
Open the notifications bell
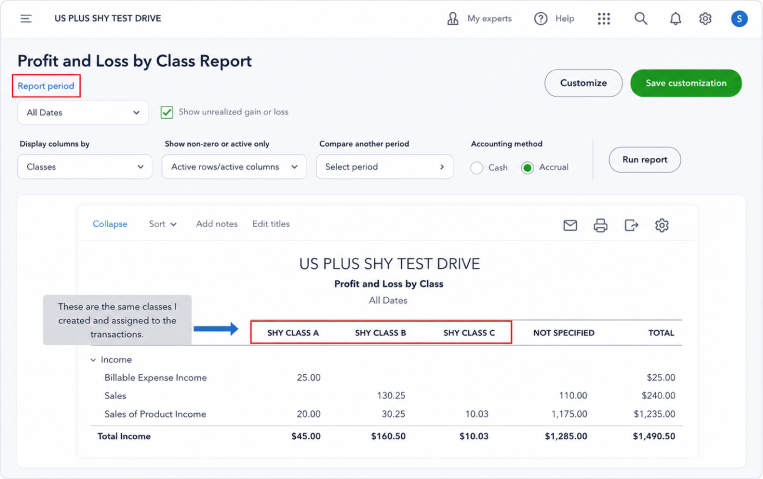pyautogui.click(x=675, y=18)
